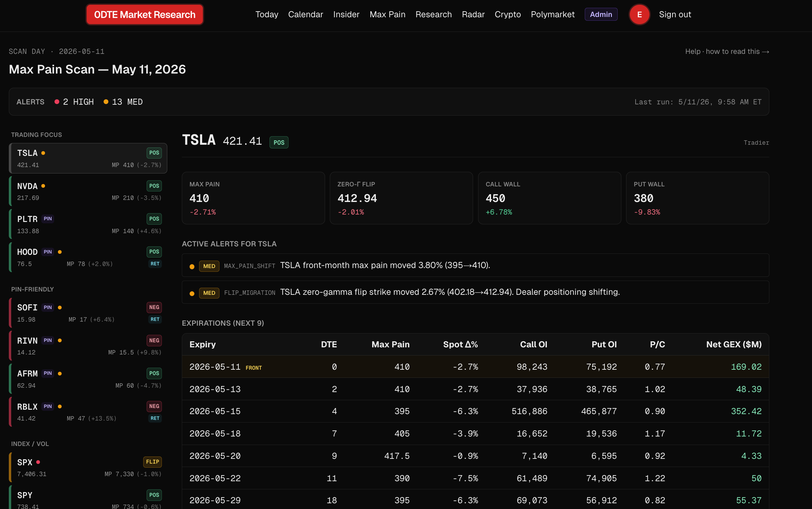This screenshot has height=509, width=812.
Task: Select the Max Pain nav item
Action: (387, 15)
